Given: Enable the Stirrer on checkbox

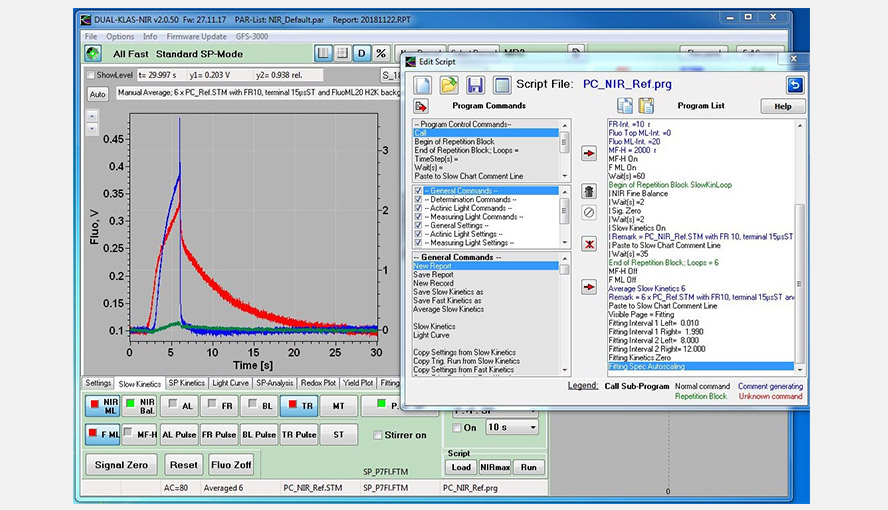Looking at the screenshot, I should (378, 435).
